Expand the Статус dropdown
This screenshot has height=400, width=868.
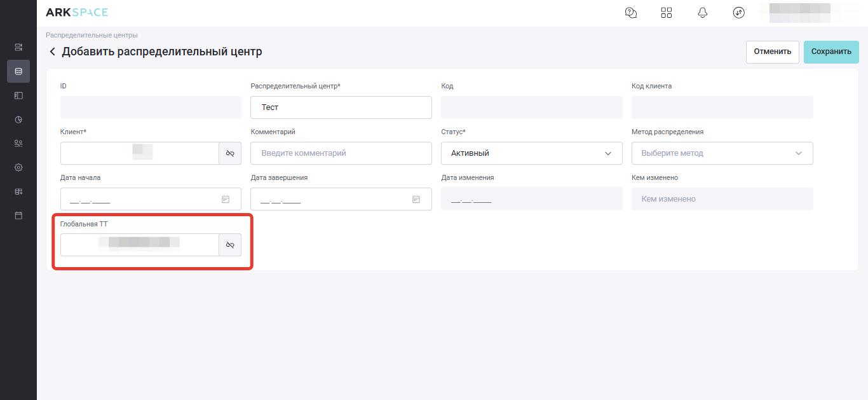click(x=531, y=153)
